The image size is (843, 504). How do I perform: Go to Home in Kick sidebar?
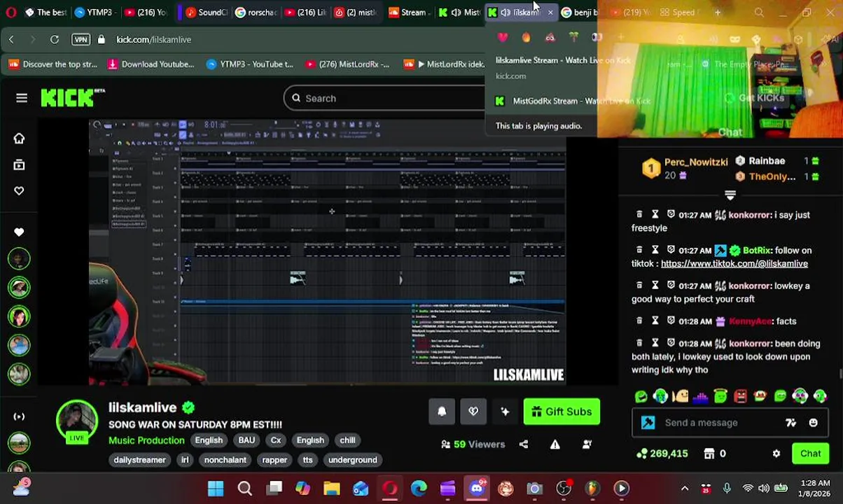(19, 139)
